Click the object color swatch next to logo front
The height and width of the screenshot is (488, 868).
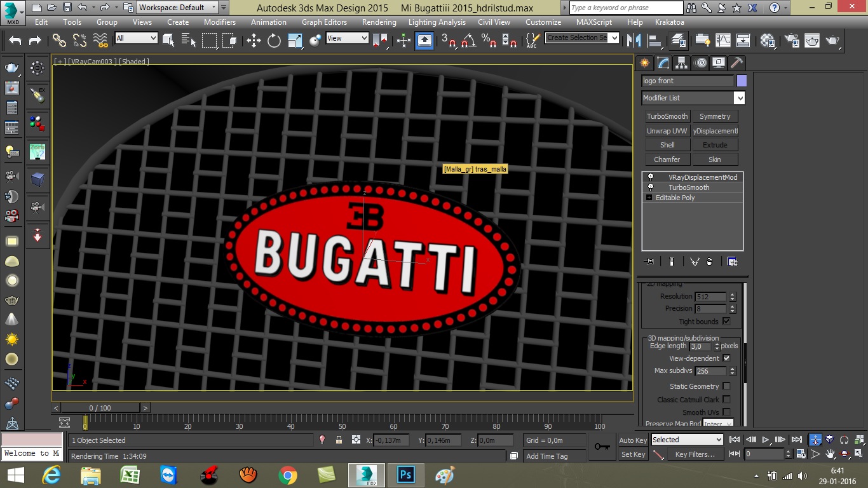coord(742,81)
